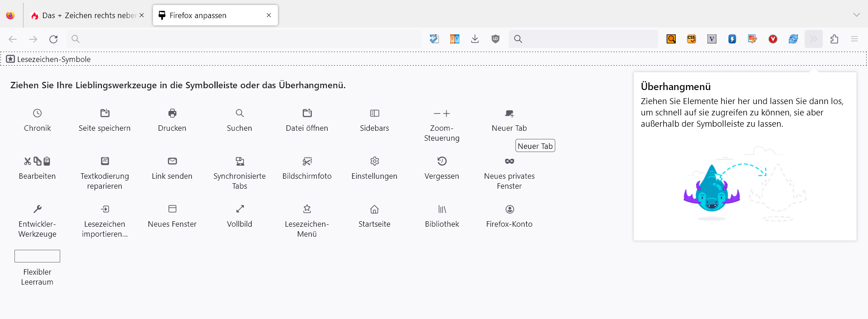Click the search field in toolbar

click(588, 39)
